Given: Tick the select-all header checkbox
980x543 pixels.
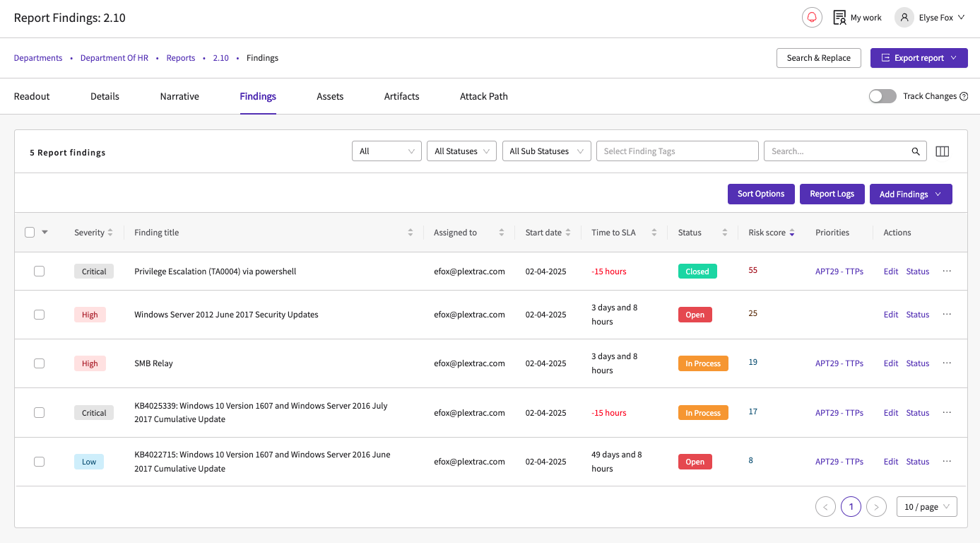Looking at the screenshot, I should pos(30,232).
